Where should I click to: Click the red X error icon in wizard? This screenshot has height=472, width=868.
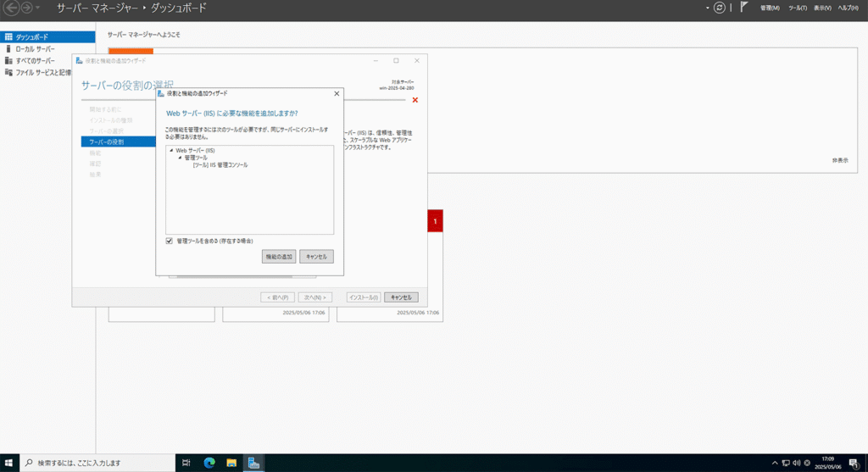[415, 100]
